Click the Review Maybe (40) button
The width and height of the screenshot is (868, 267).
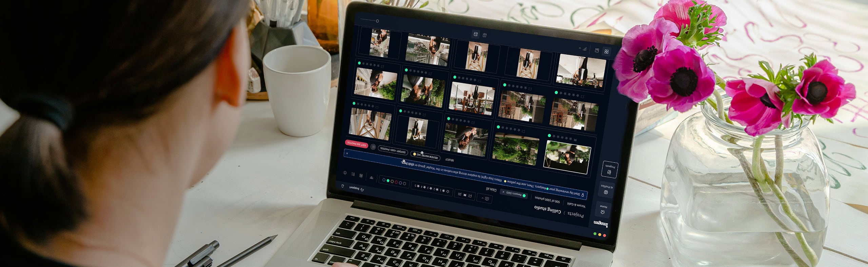pos(426,156)
